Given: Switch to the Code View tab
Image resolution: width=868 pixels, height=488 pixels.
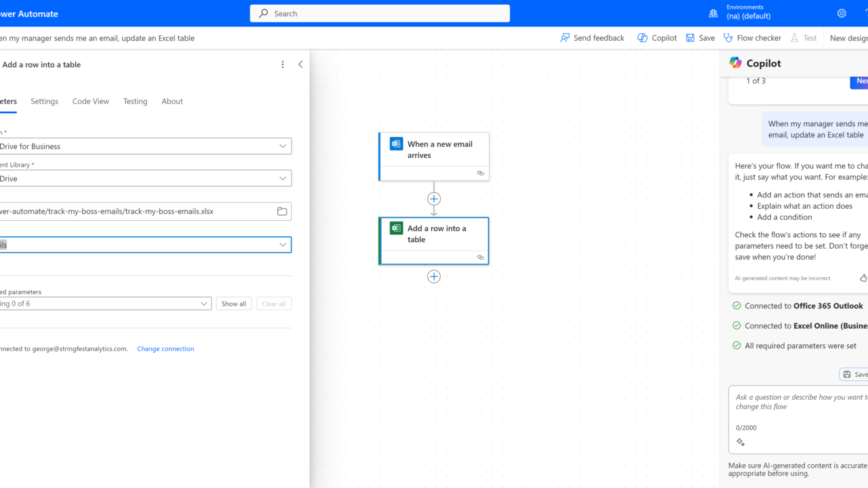Looking at the screenshot, I should pos(91,101).
